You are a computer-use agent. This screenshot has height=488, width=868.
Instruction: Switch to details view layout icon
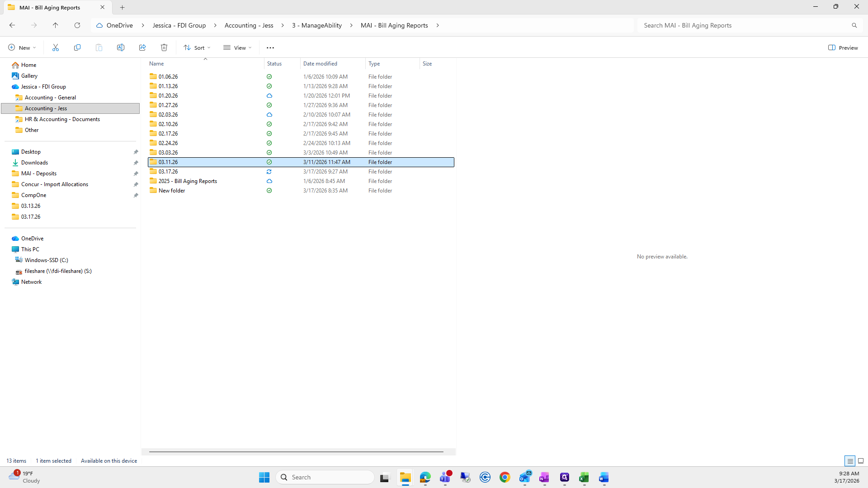849,461
